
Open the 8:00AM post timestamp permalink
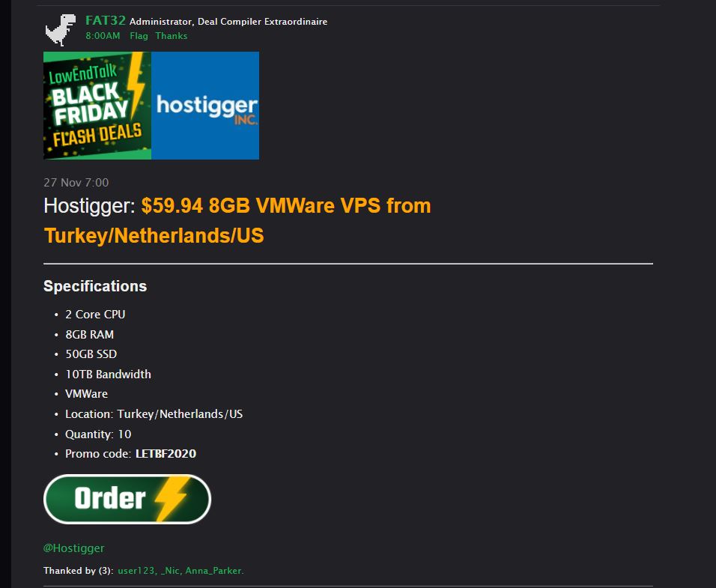pos(103,36)
